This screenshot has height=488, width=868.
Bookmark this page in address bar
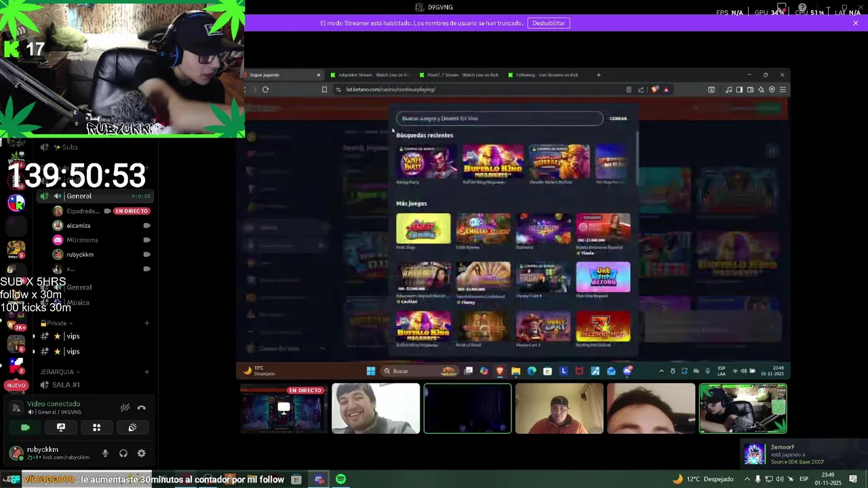324,89
